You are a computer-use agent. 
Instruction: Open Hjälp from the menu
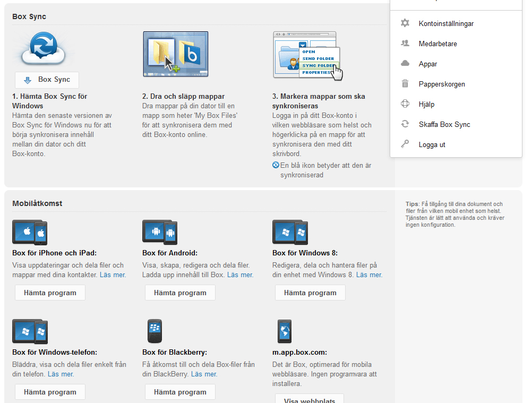(x=426, y=105)
